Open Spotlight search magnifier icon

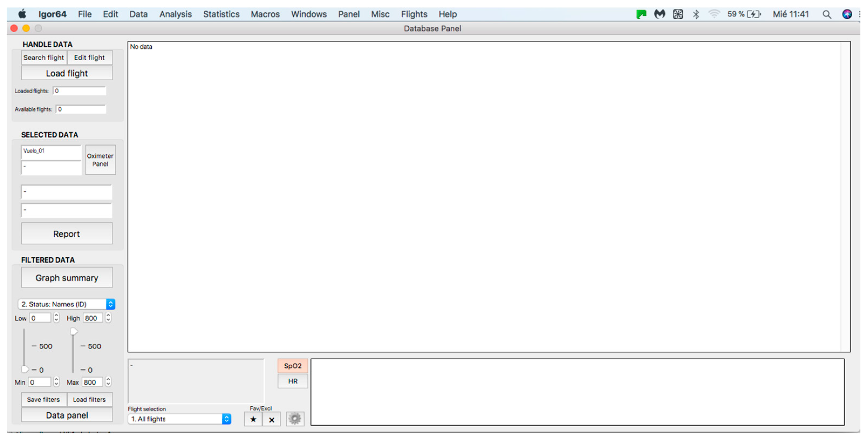tap(826, 14)
